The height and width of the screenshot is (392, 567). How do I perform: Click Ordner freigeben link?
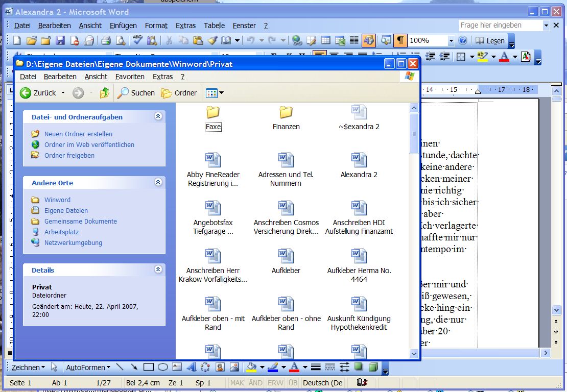pyautogui.click(x=69, y=156)
